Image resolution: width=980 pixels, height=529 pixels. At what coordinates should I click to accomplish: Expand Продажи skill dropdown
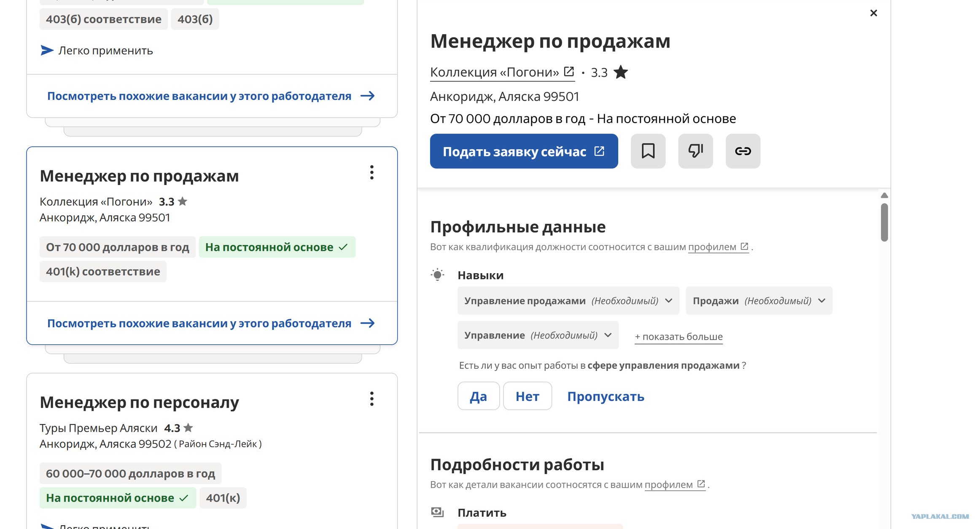[x=759, y=301]
